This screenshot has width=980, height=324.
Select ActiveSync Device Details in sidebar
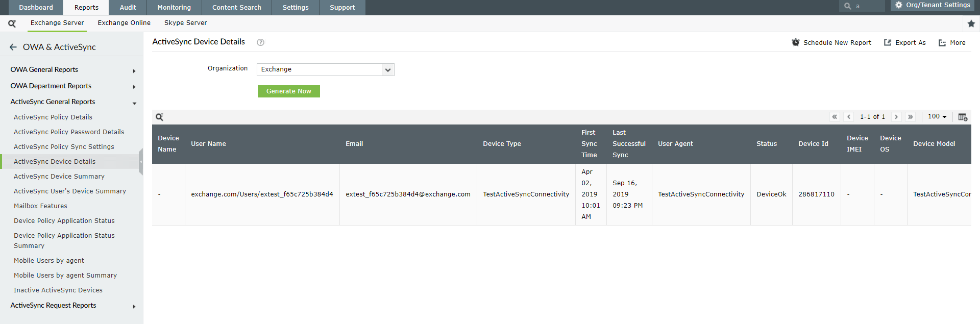55,162
